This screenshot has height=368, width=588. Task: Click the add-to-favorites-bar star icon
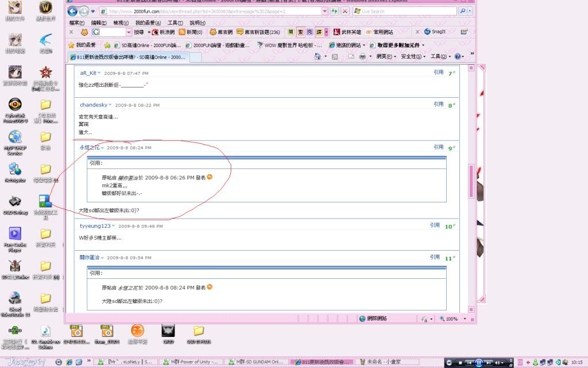click(x=107, y=45)
